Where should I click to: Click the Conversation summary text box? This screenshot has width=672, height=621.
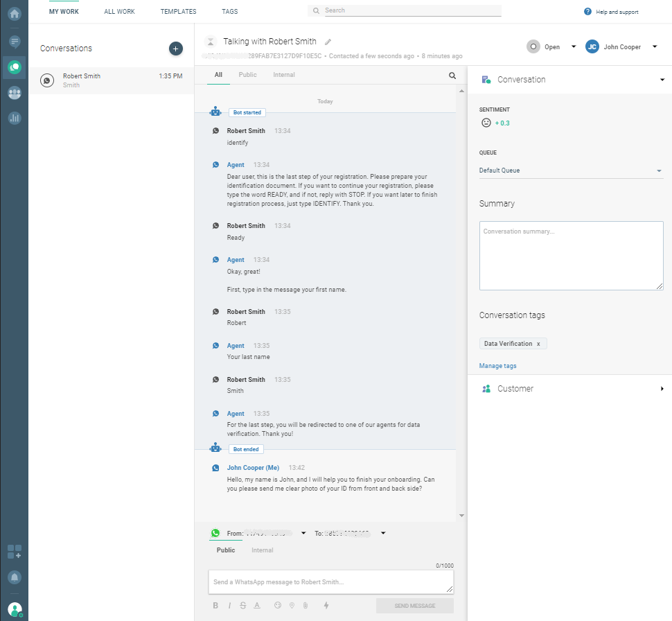571,255
